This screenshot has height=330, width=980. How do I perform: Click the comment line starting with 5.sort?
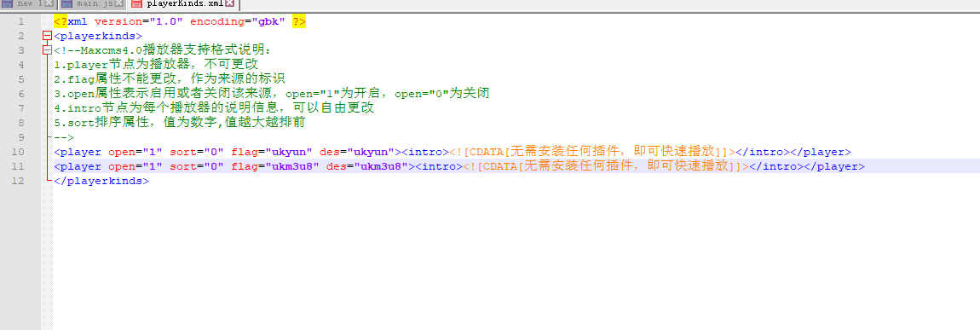click(x=179, y=123)
